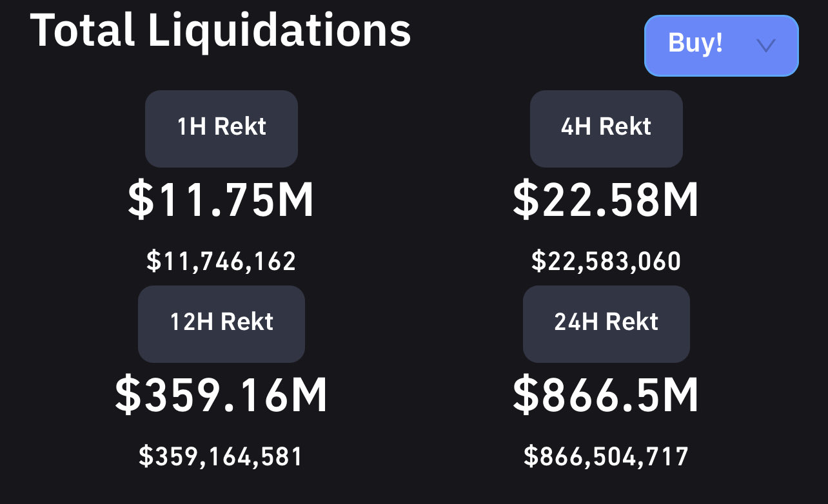Choose the 24H Rekt timeframe button
Image resolution: width=828 pixels, height=504 pixels.
click(606, 324)
